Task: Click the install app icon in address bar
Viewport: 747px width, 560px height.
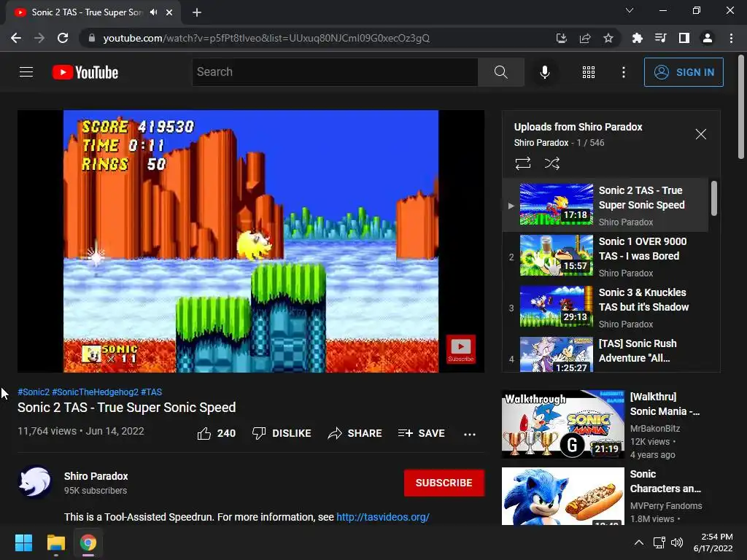Action: (x=561, y=38)
